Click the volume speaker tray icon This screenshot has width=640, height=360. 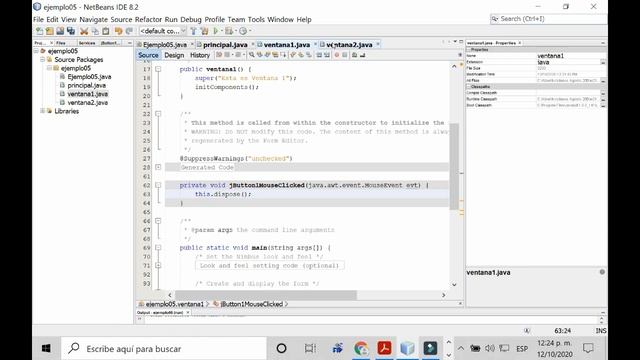click(x=489, y=348)
